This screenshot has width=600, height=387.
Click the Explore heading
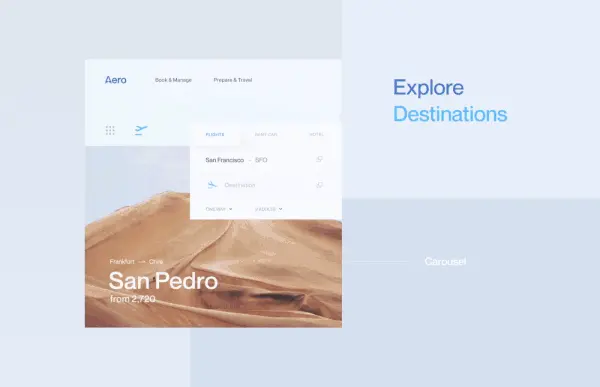pos(429,87)
